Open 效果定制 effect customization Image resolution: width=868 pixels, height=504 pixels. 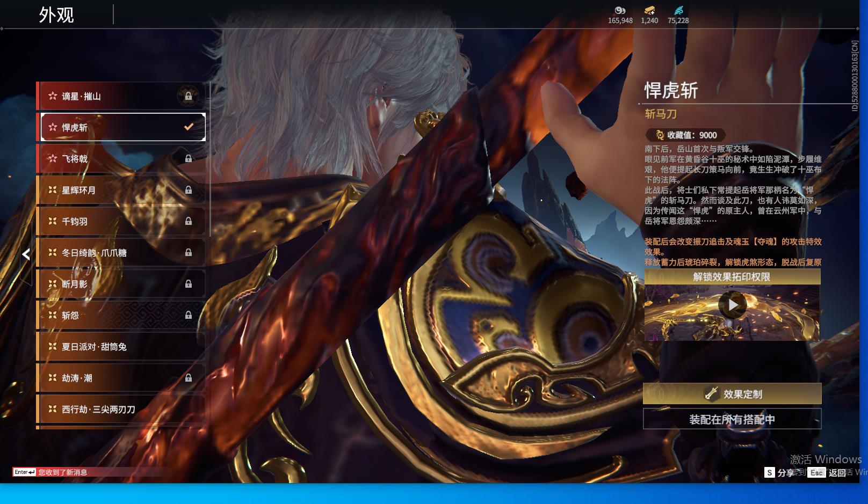coord(732,394)
